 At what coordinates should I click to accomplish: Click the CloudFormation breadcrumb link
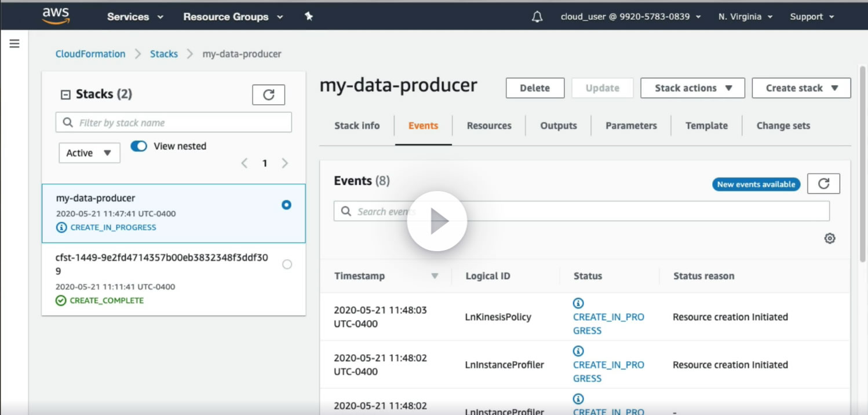coord(90,54)
